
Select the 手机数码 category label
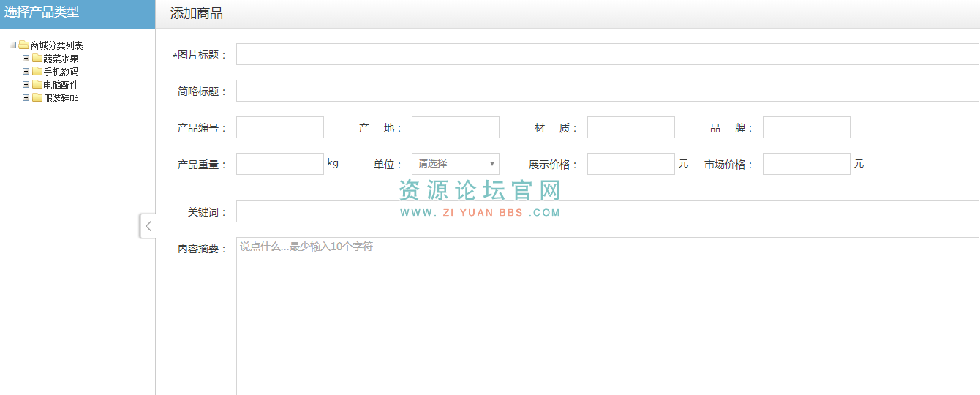(61, 72)
